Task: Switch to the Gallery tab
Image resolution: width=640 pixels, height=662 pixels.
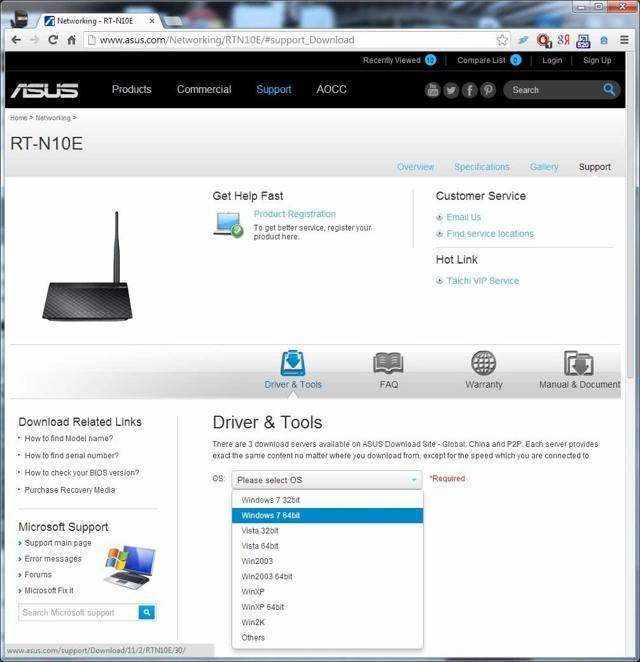Action: (544, 167)
